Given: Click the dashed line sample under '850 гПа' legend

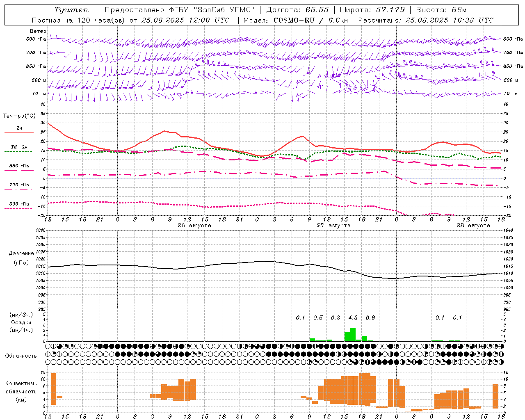Looking at the screenshot, I should (19, 170).
